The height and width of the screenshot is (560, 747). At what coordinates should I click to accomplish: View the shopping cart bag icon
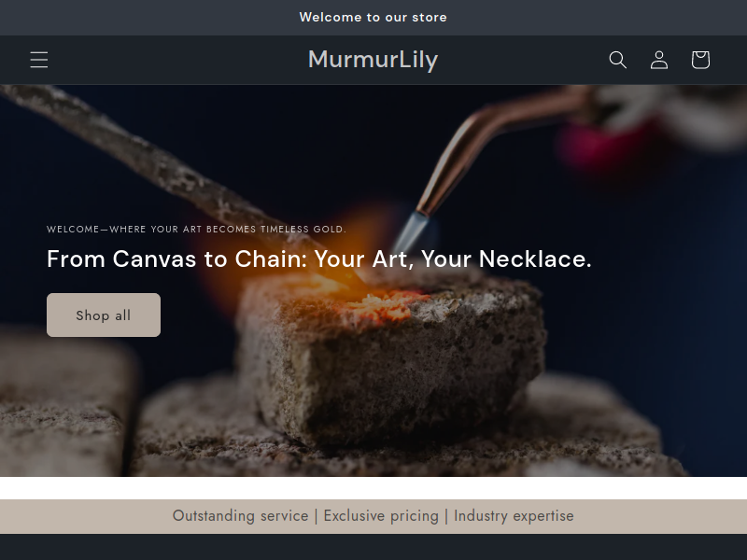pos(700,60)
